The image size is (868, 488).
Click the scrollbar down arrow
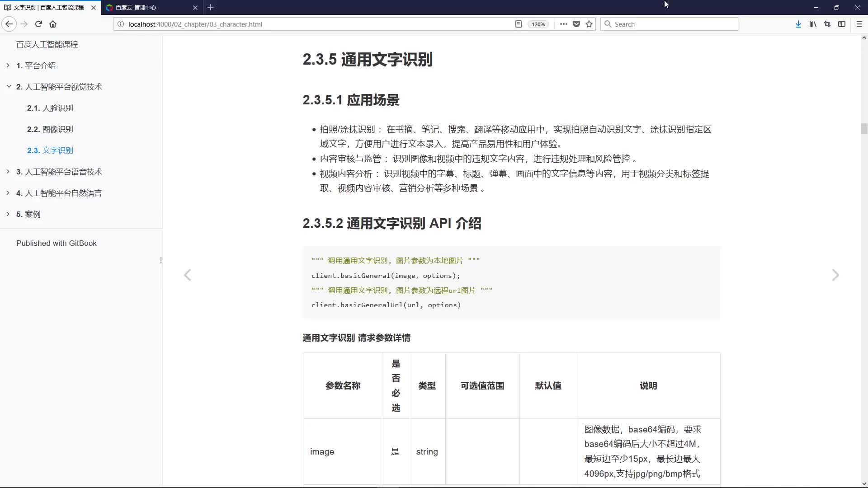(864, 484)
